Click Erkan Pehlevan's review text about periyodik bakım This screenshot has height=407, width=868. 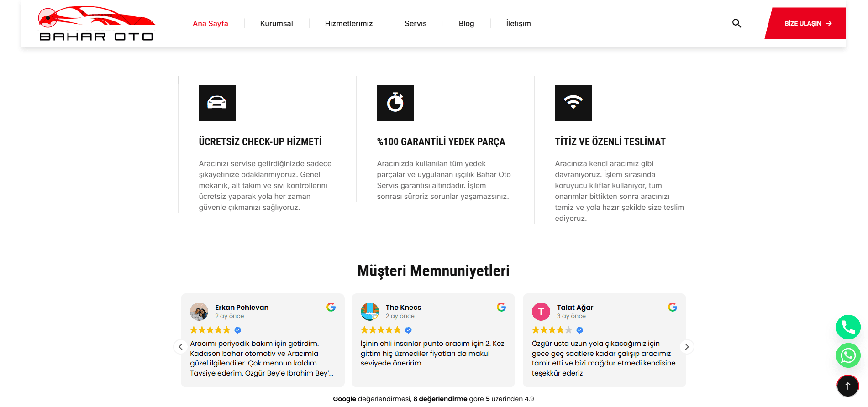(262, 358)
